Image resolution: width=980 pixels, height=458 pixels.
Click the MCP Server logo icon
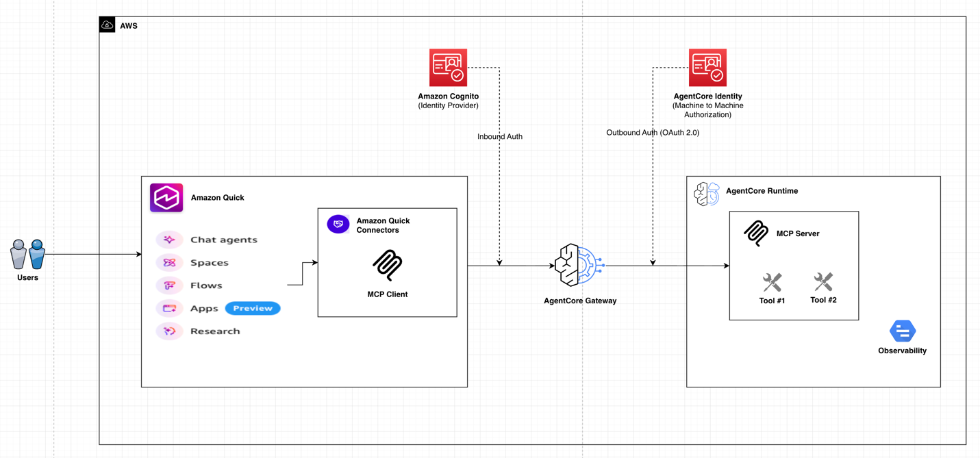[756, 233]
